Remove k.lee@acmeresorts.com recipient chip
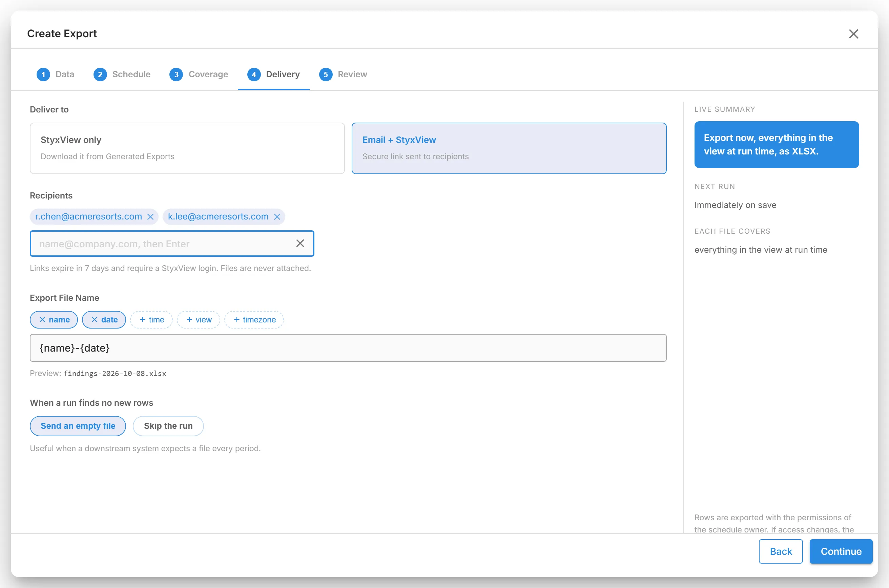 (x=277, y=217)
